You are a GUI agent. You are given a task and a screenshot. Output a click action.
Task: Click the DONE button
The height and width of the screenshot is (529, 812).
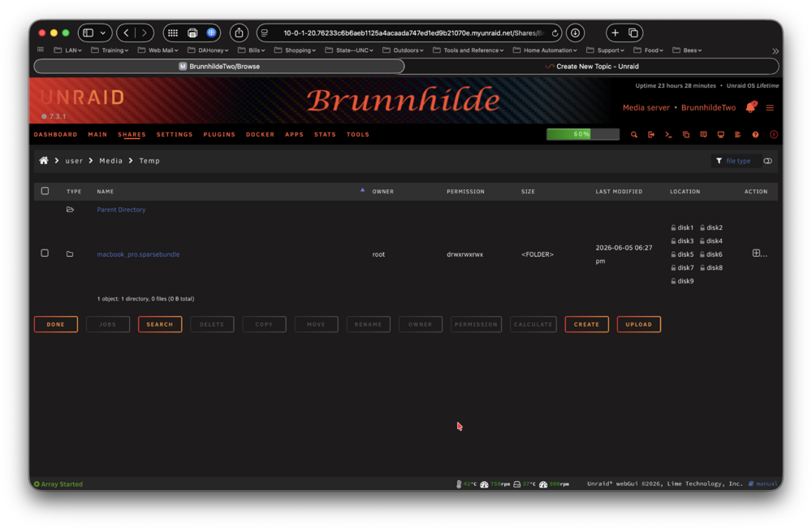click(x=56, y=324)
